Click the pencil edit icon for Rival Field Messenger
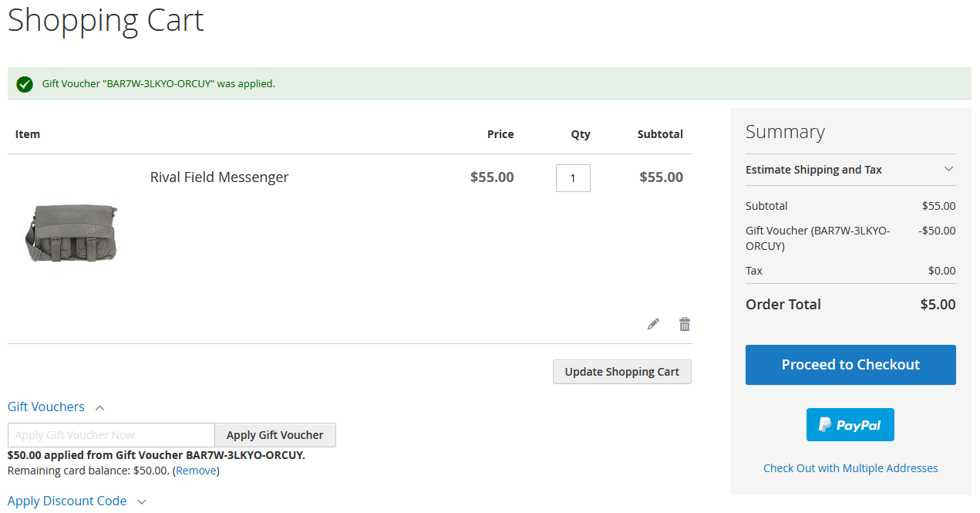The image size is (980, 513). click(x=653, y=324)
